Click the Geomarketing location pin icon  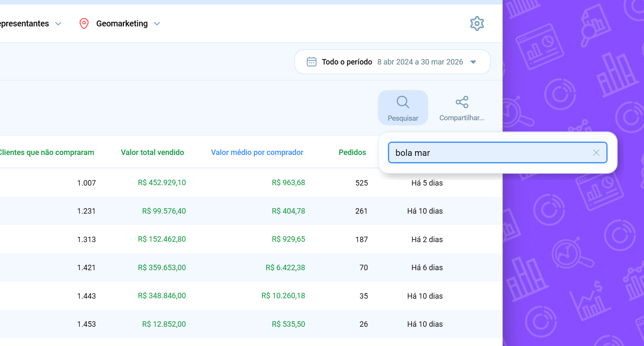coord(84,23)
